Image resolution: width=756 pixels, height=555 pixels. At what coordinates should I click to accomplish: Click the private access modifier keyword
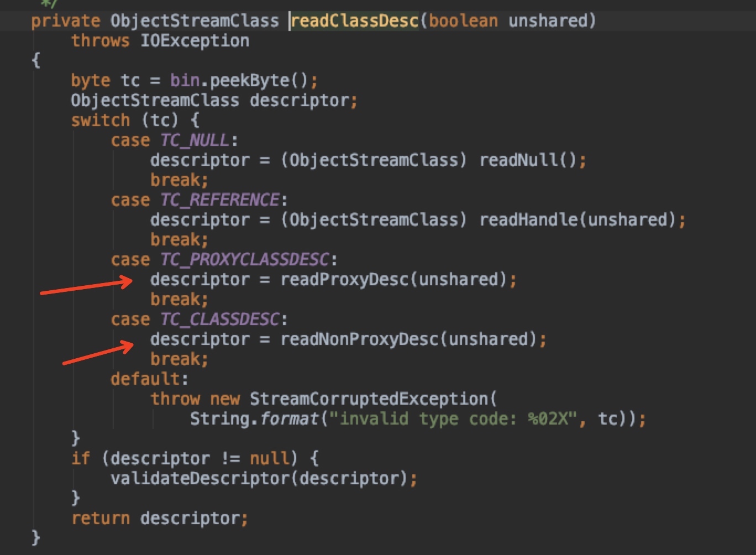(x=66, y=21)
